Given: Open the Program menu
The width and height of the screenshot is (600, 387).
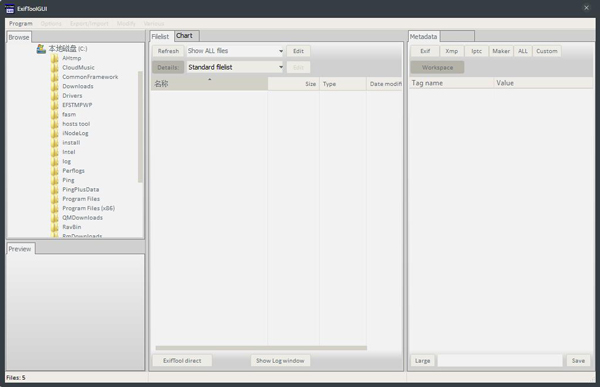Looking at the screenshot, I should [x=21, y=23].
